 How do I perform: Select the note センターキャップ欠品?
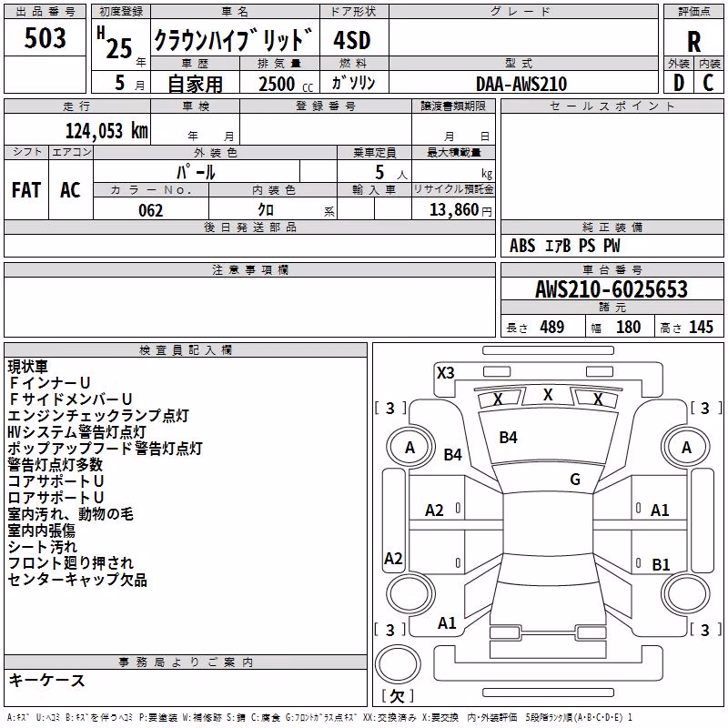pos(77,580)
